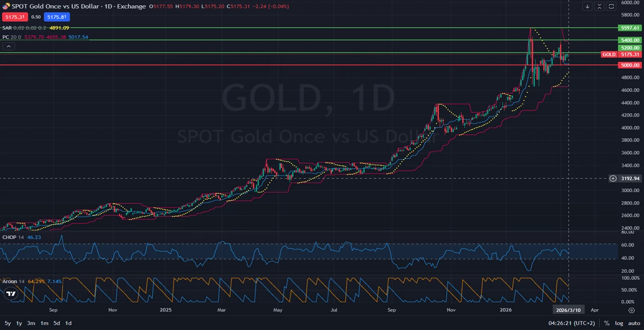Click the red 5000.00 price level label
This screenshot has width=644, height=330.
[x=630, y=65]
